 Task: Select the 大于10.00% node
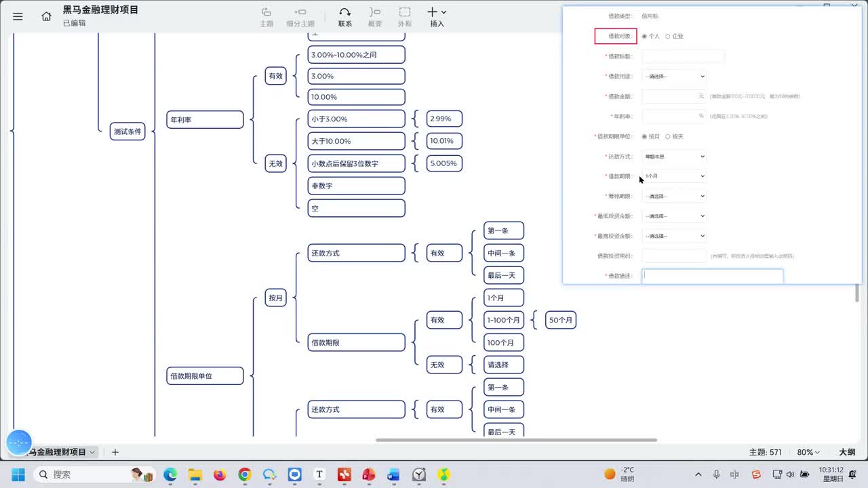point(356,141)
